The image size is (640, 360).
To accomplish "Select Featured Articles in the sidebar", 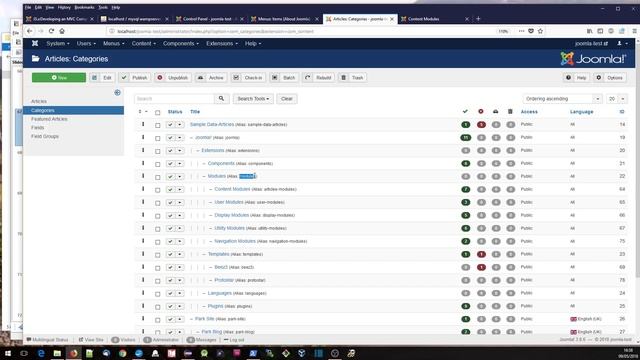I will pos(49,119).
